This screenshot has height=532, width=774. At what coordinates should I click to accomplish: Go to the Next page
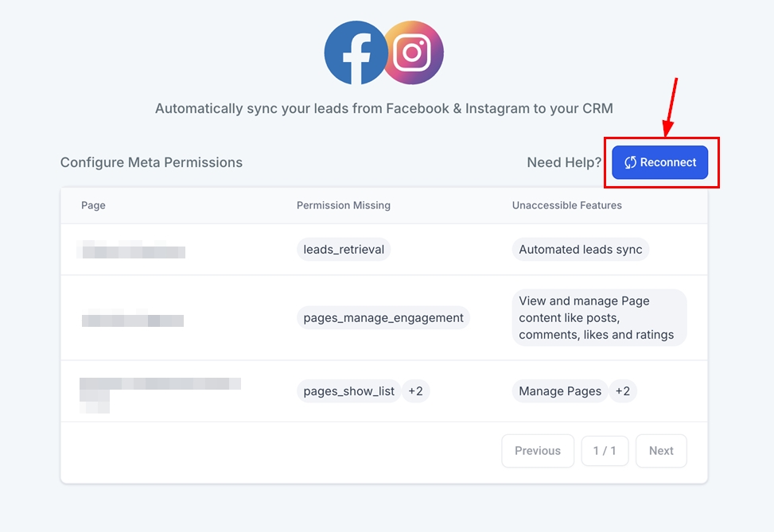661,451
